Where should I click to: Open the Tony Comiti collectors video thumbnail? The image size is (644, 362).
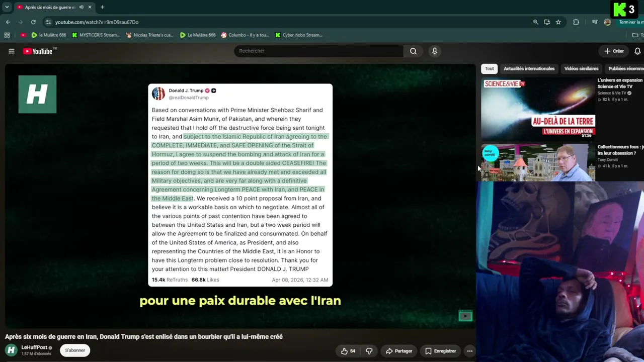point(538,162)
